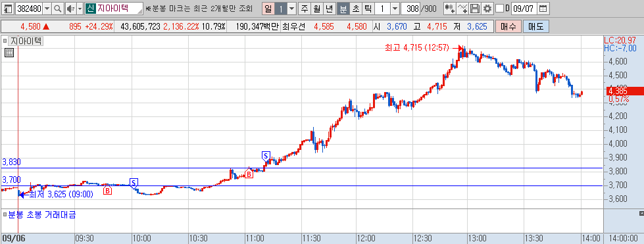
Task: Click the add candlestick indicator icon
Action: (x=450, y=8)
